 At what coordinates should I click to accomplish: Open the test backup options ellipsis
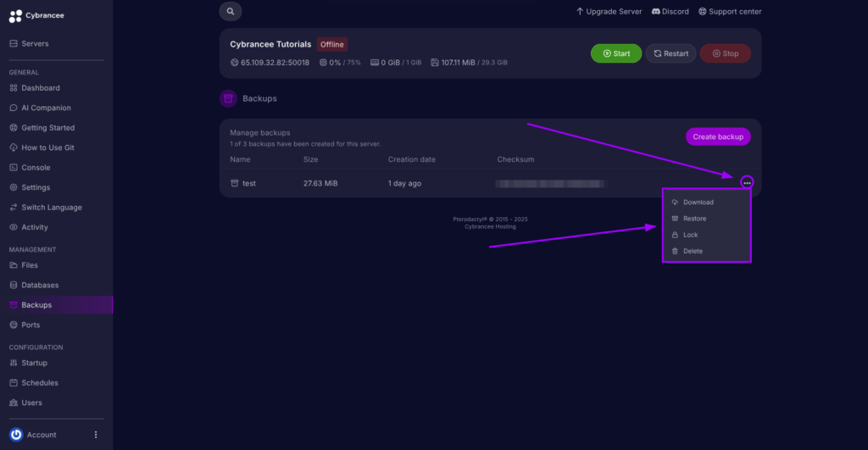click(747, 183)
